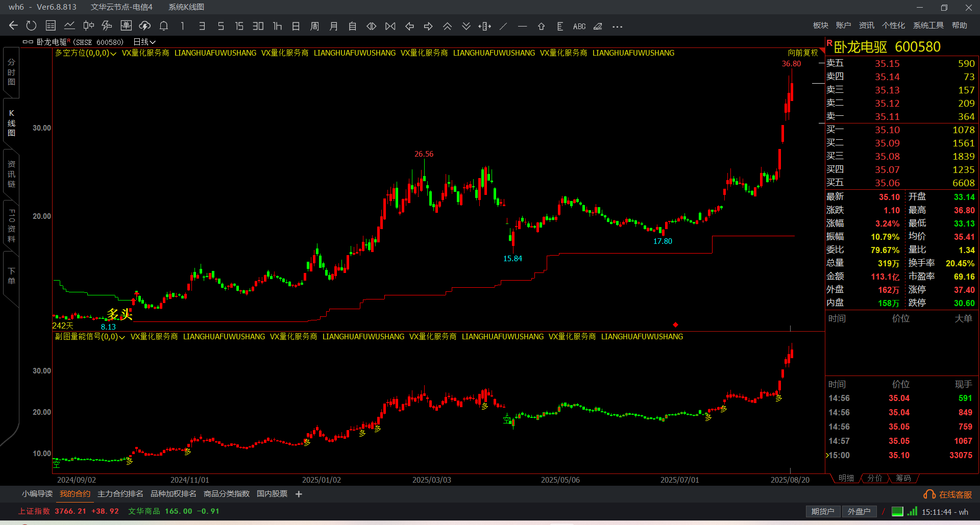Switch to the K线图 side tab

[11, 123]
